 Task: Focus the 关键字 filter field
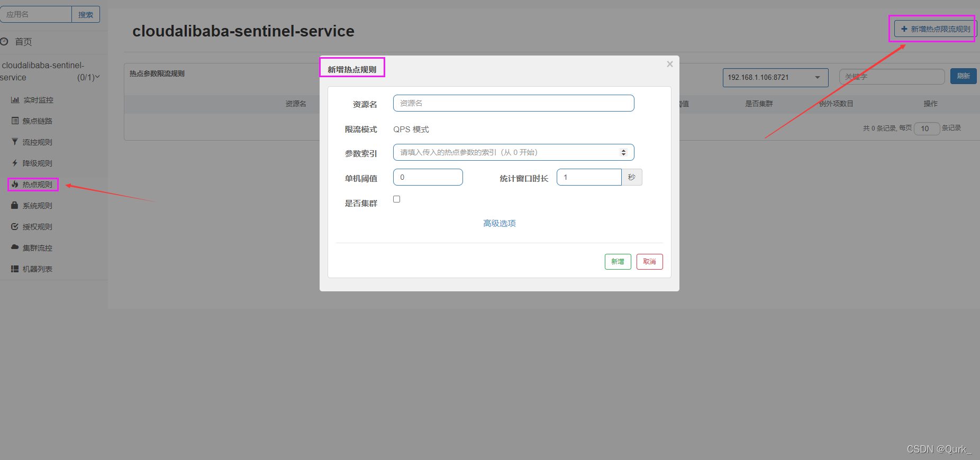[x=892, y=77]
